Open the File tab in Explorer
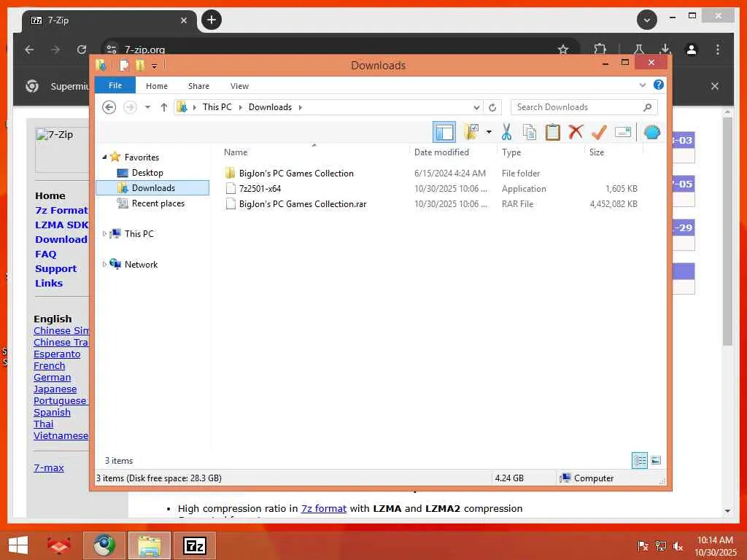Image resolution: width=747 pixels, height=560 pixels. click(115, 85)
